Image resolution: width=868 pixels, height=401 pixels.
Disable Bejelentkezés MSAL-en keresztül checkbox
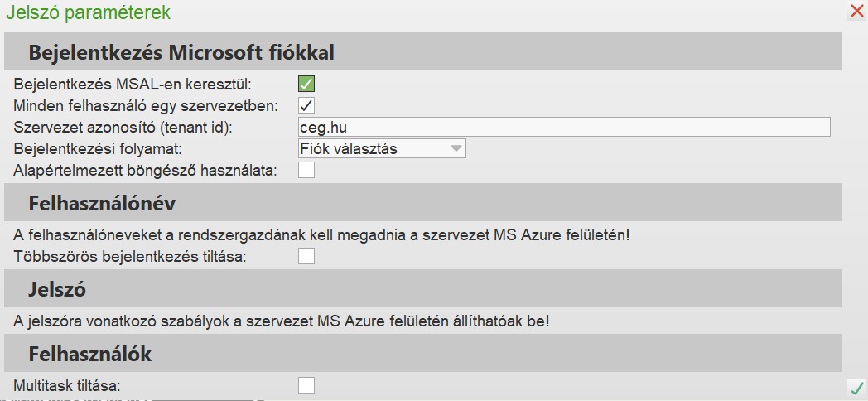pyautogui.click(x=306, y=84)
